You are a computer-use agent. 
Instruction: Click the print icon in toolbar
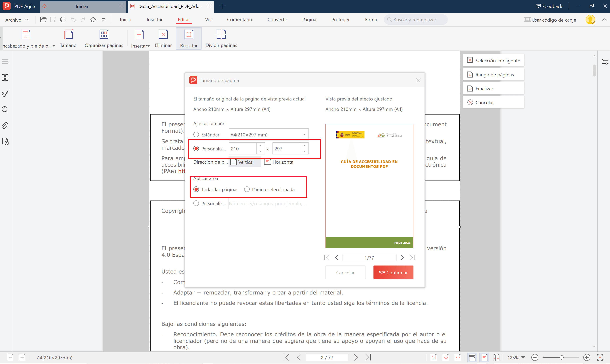(x=63, y=20)
